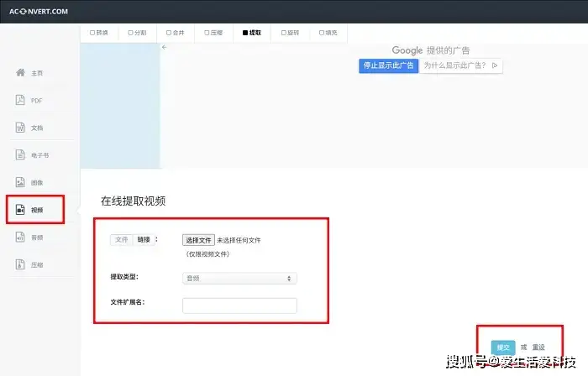Select the 电子书 ebook icon
The image size is (588, 376).
[x=20, y=154]
